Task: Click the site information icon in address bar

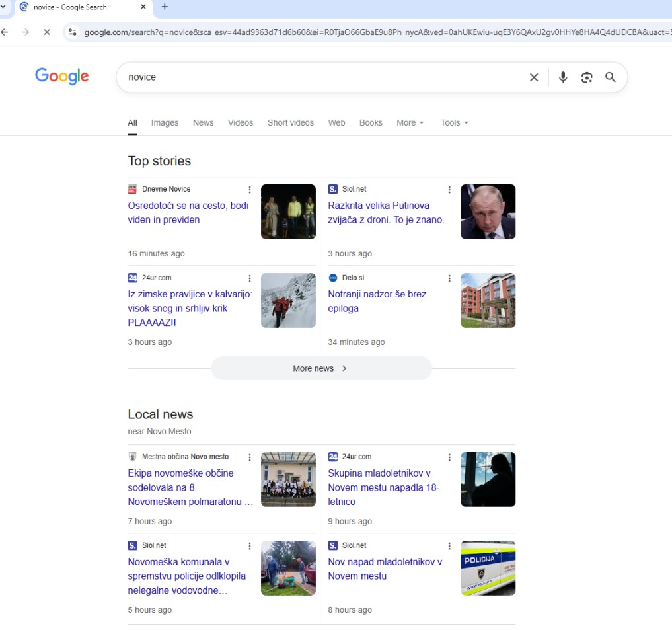Action: coord(73,32)
